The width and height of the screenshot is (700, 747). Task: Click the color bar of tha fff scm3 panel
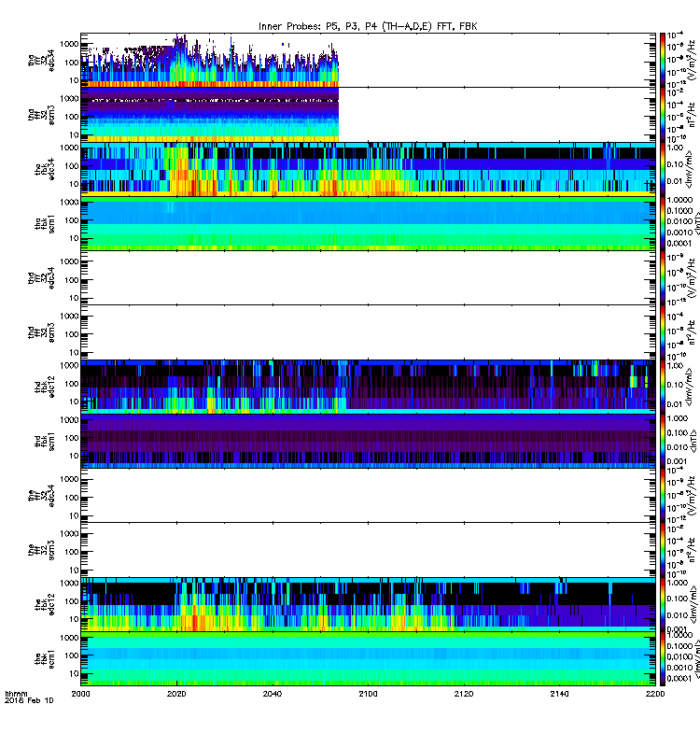[663, 115]
